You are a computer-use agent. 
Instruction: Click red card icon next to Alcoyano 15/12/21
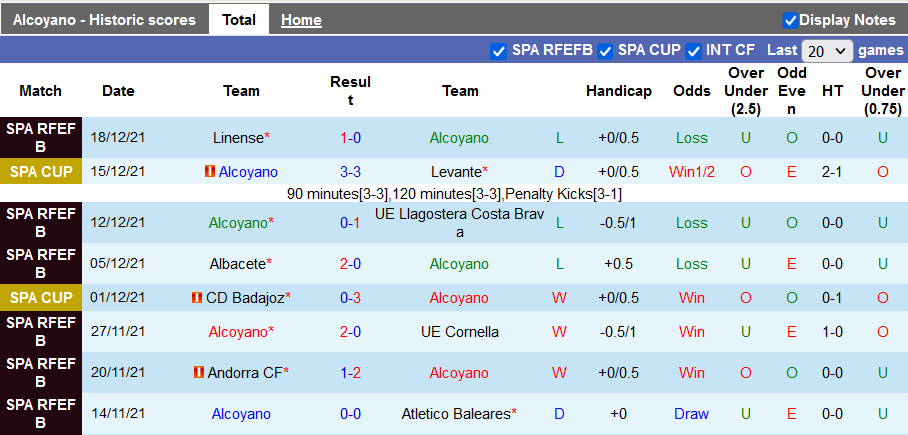(x=210, y=172)
